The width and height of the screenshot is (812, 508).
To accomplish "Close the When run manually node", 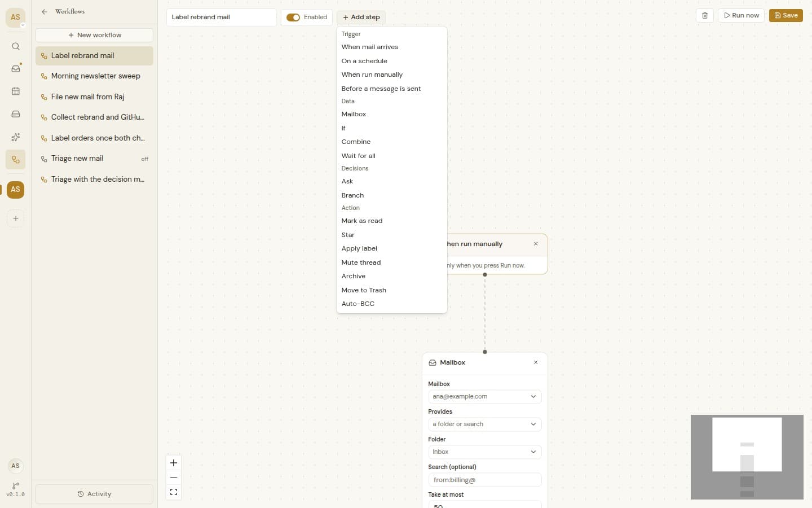I will tap(536, 244).
